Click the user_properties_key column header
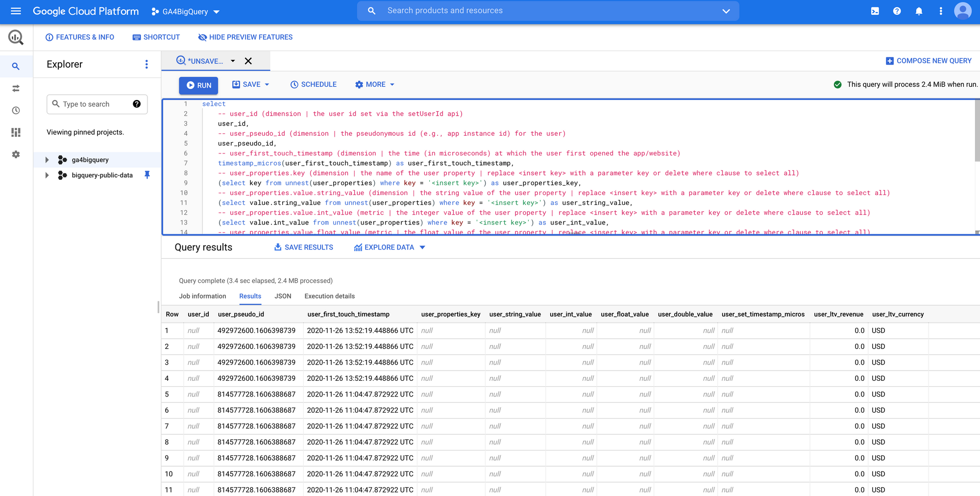This screenshot has width=980, height=496. [451, 314]
